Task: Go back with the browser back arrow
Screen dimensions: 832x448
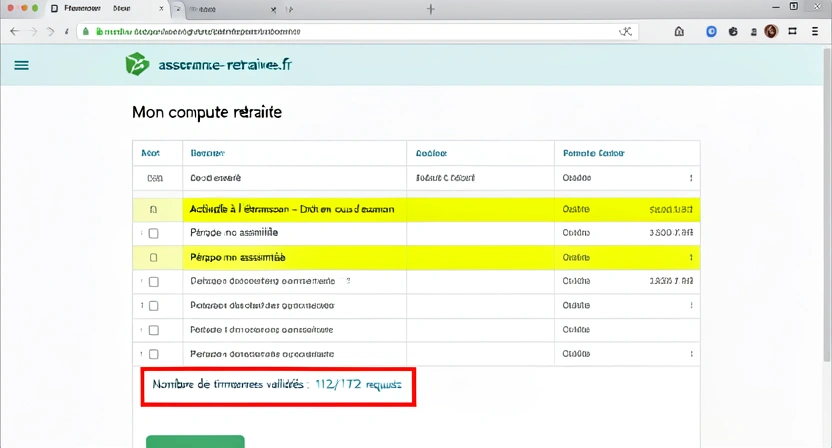Action: coord(15,32)
